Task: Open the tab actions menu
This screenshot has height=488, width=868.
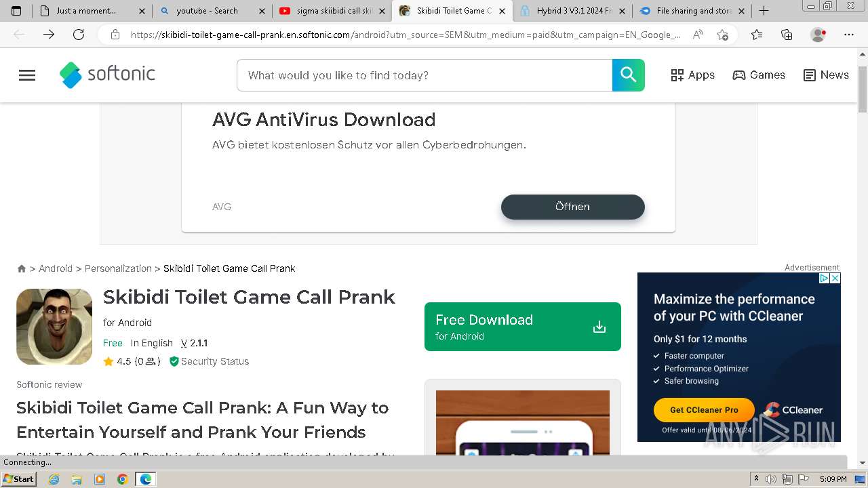Action: [x=16, y=11]
